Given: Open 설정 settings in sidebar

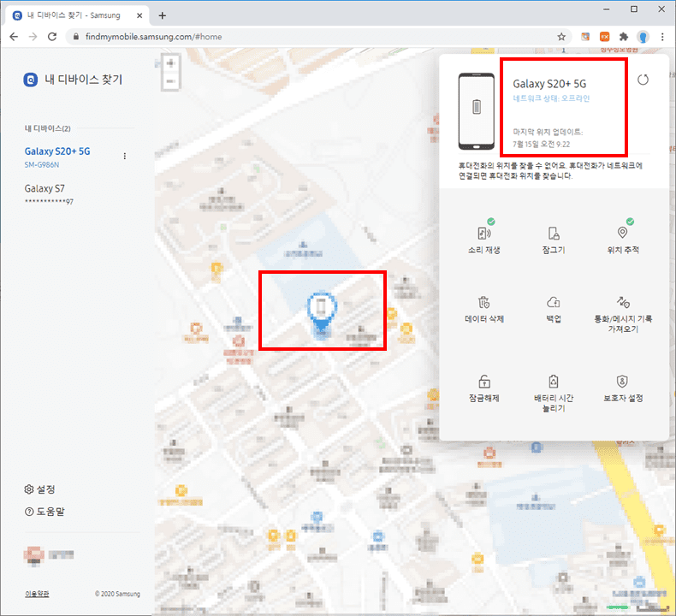Looking at the screenshot, I should coord(39,489).
